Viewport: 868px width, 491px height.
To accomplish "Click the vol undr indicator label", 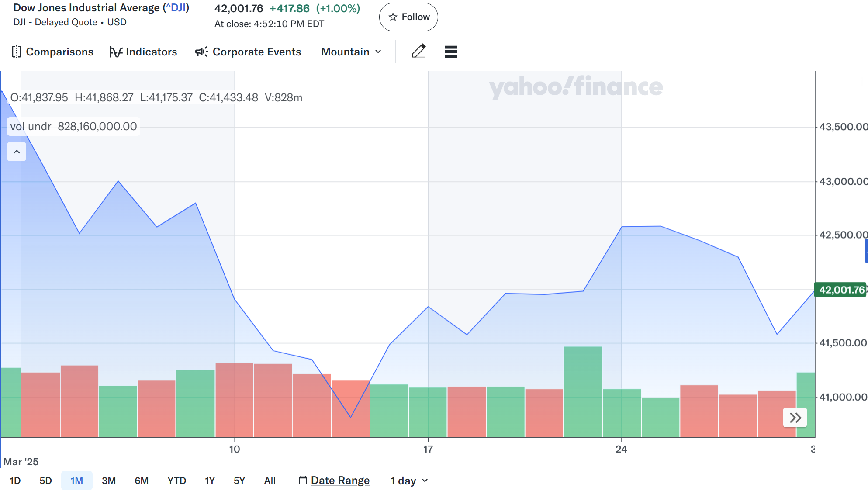I will point(31,127).
